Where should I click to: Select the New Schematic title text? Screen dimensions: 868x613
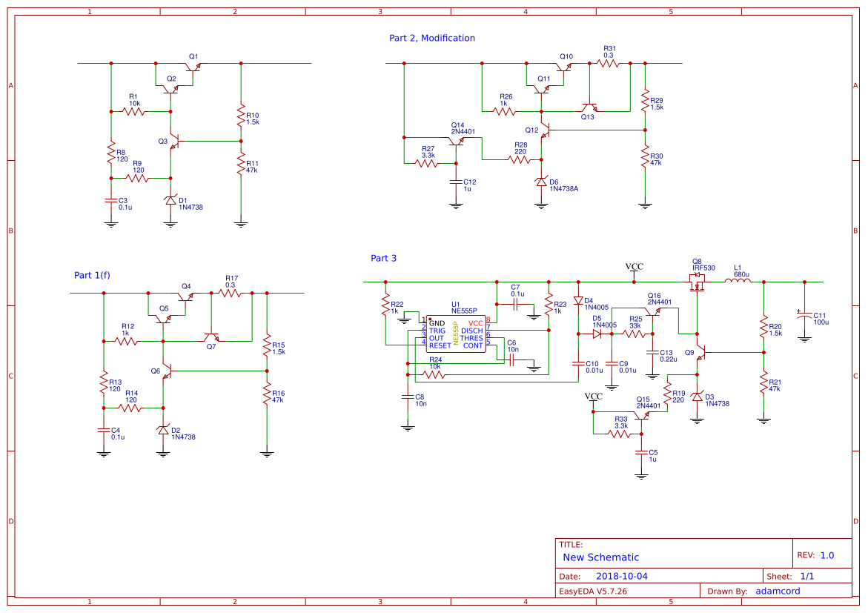pyautogui.click(x=600, y=557)
